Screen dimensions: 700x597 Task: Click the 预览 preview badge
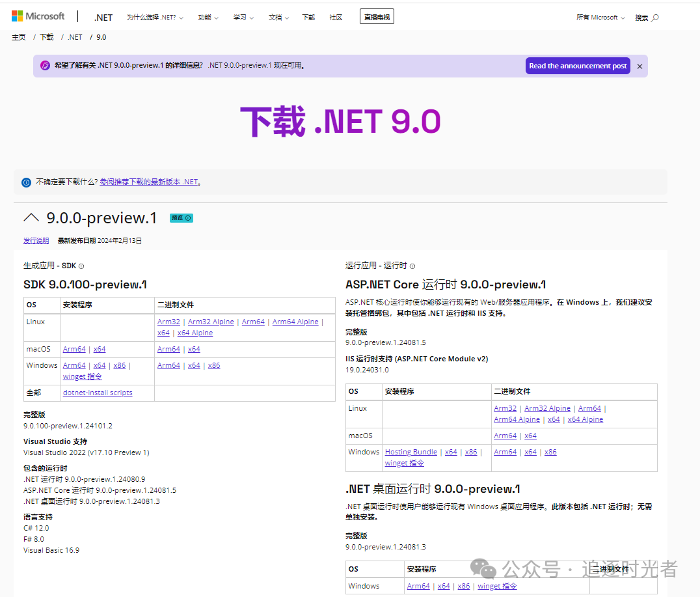182,218
